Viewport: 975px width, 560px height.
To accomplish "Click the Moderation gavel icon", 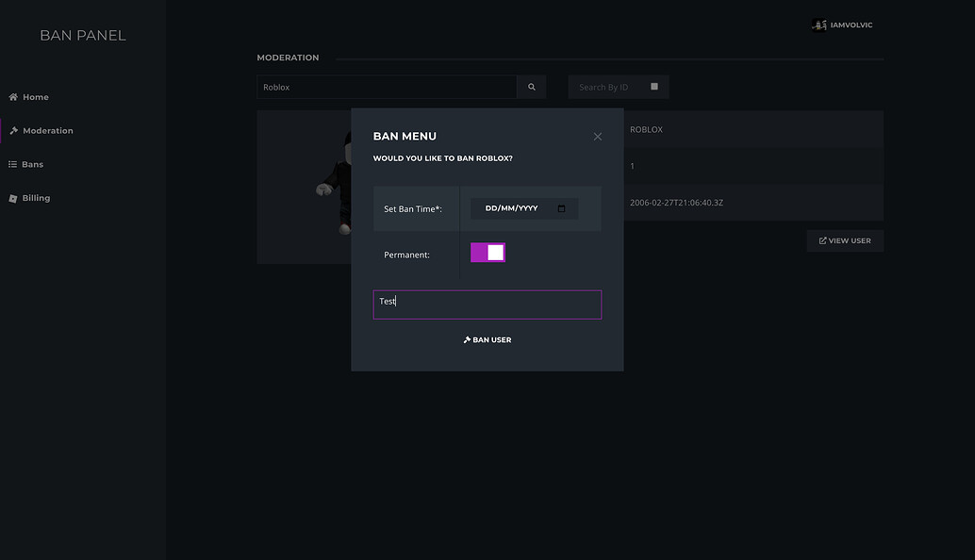I will (12, 130).
